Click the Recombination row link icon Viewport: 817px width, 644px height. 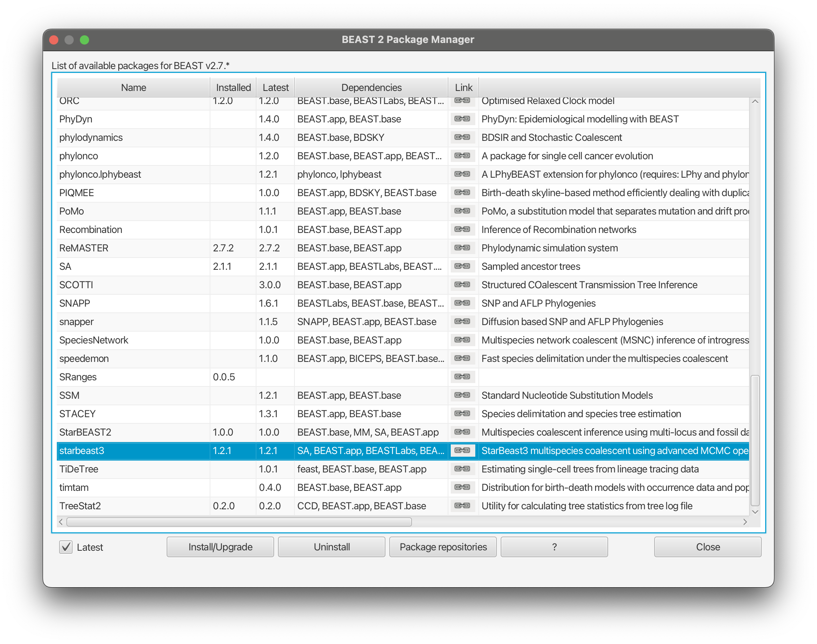462,230
